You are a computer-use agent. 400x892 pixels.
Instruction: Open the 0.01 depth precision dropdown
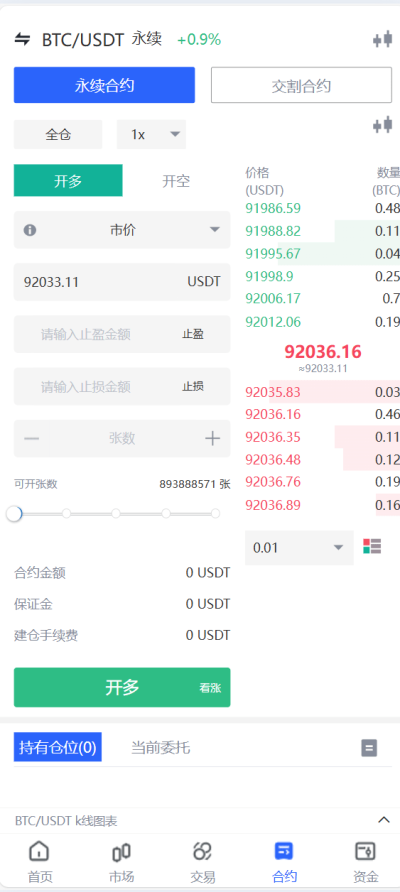(299, 548)
